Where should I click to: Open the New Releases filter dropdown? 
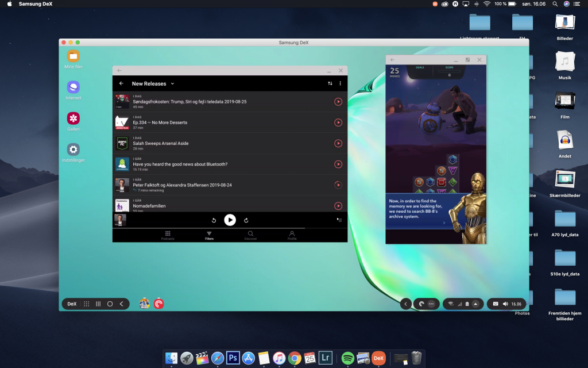click(153, 83)
